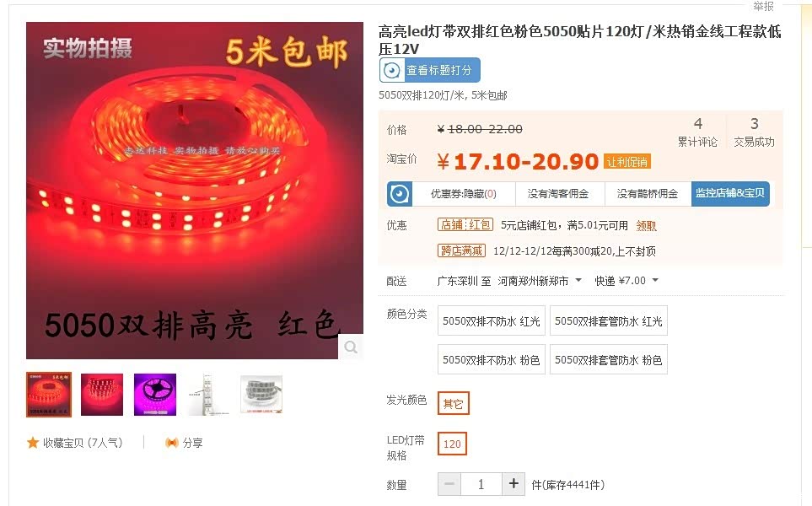Open the 优惠券:隐藏(0) tab
The height and width of the screenshot is (506, 812).
click(464, 194)
